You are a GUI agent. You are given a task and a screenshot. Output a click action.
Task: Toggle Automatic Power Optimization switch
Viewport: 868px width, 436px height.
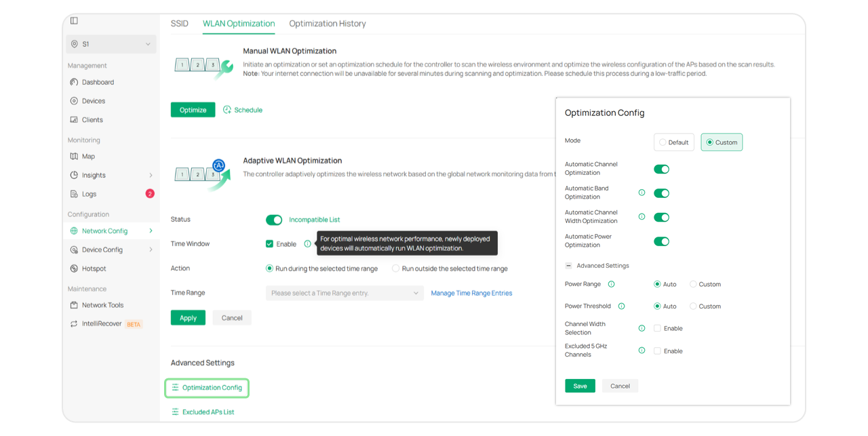point(661,241)
